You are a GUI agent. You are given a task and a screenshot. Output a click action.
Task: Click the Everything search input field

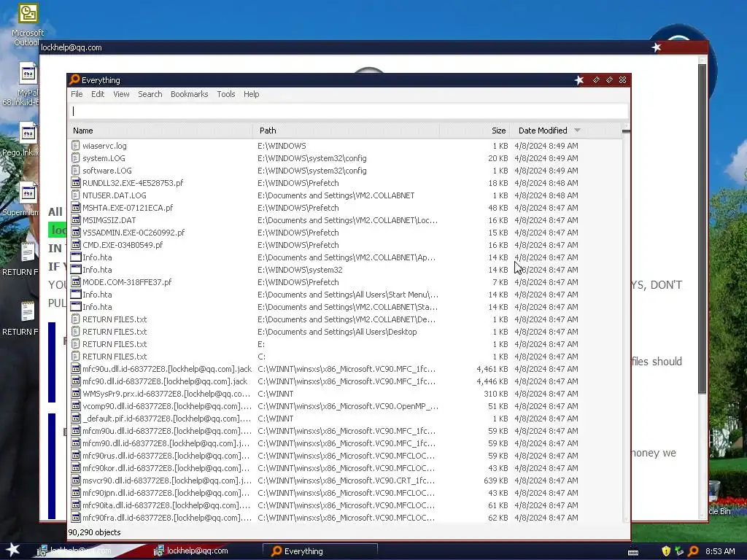point(349,111)
